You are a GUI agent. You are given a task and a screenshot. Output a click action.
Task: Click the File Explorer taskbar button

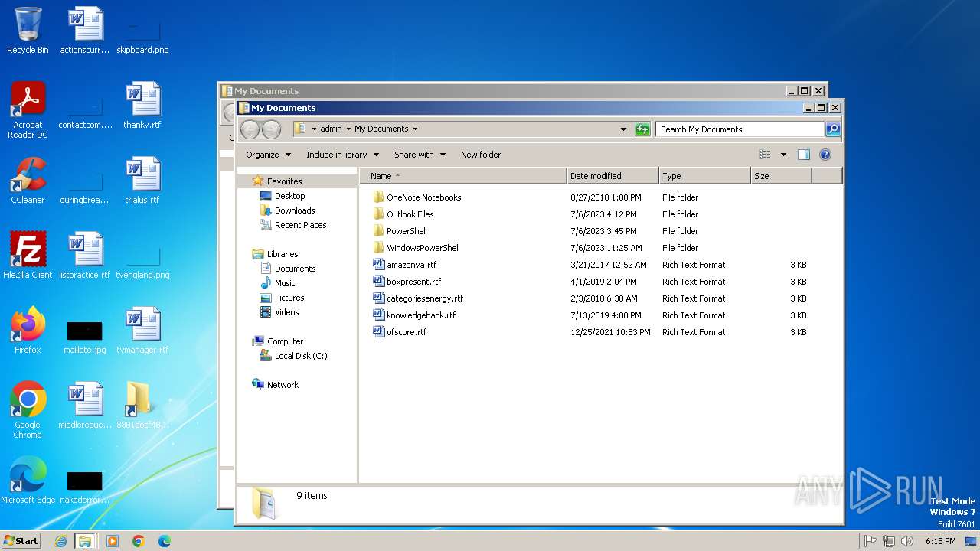[x=85, y=541]
